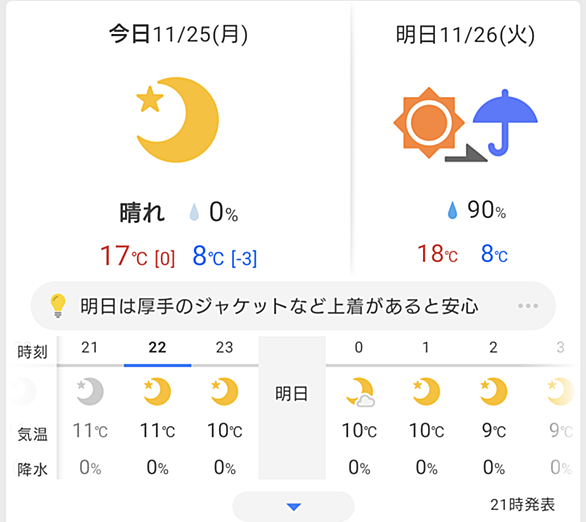This screenshot has width=586, height=522.
Task: Tap tomorrow's sun-then-rain umbrella icon
Action: 466,123
